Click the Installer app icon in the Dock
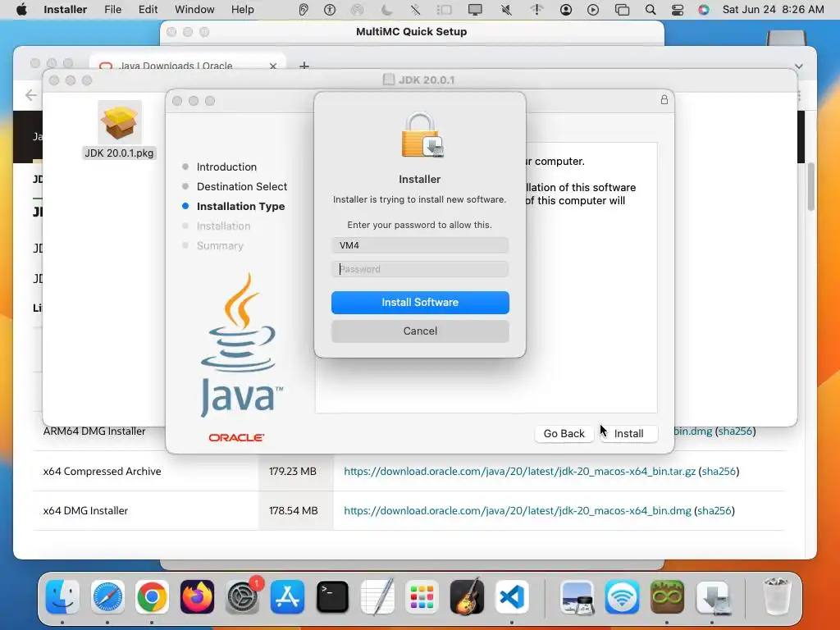 [712, 597]
